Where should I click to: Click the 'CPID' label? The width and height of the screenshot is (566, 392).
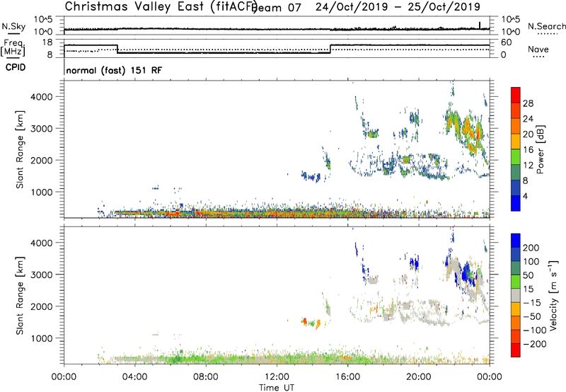tap(16, 67)
